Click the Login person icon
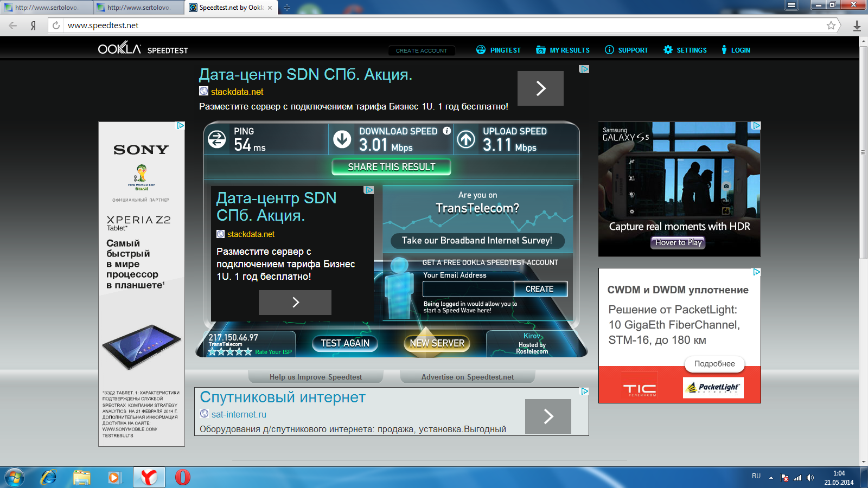Image resolution: width=868 pixels, height=488 pixels. (724, 50)
